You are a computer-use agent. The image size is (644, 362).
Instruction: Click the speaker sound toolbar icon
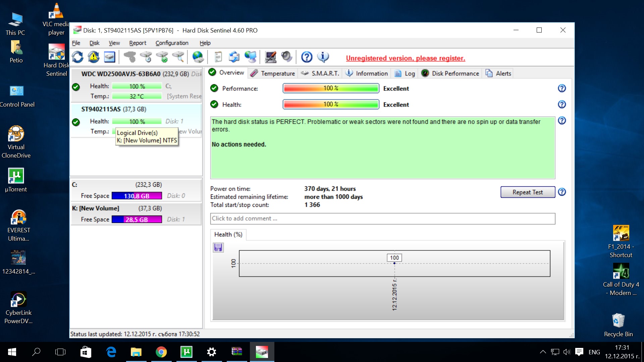click(x=286, y=57)
